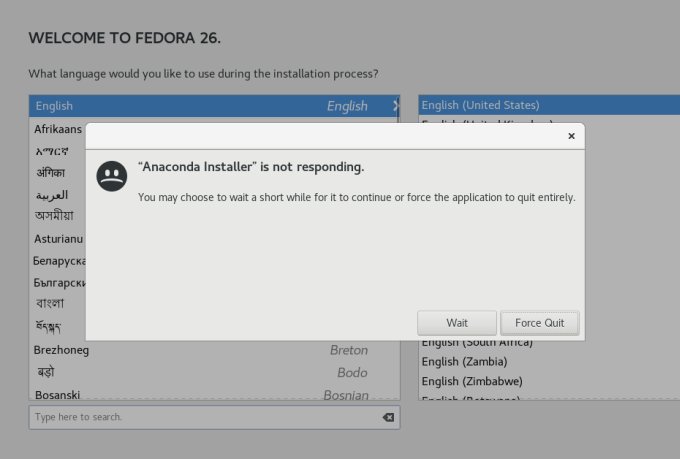Click the arrow on selected English row
680x459 pixels.
[395, 105]
